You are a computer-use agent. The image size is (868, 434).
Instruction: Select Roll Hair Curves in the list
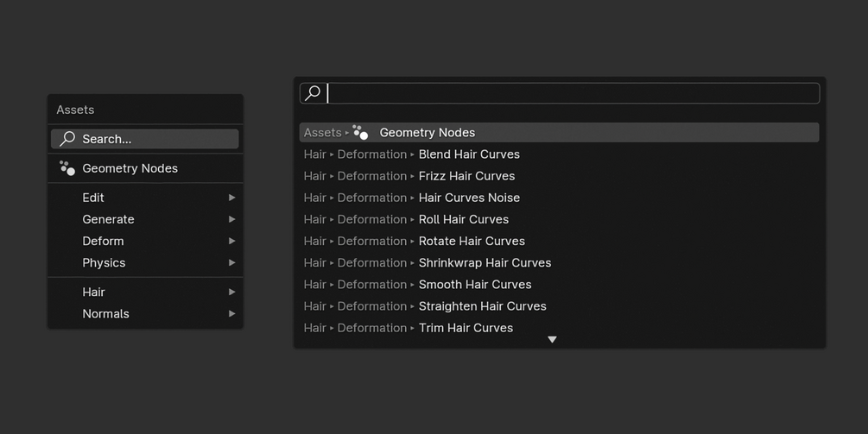point(464,219)
